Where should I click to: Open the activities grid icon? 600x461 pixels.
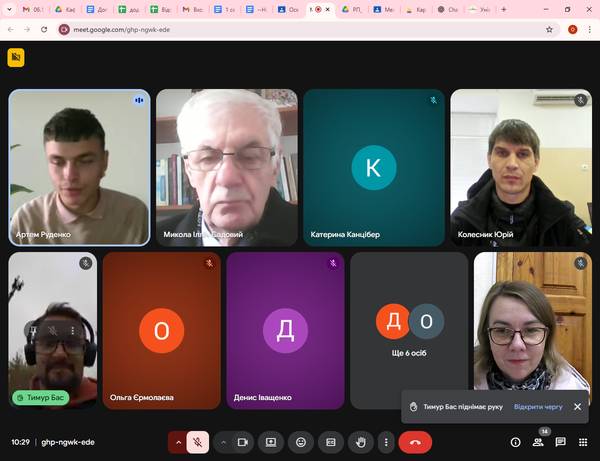(582, 442)
